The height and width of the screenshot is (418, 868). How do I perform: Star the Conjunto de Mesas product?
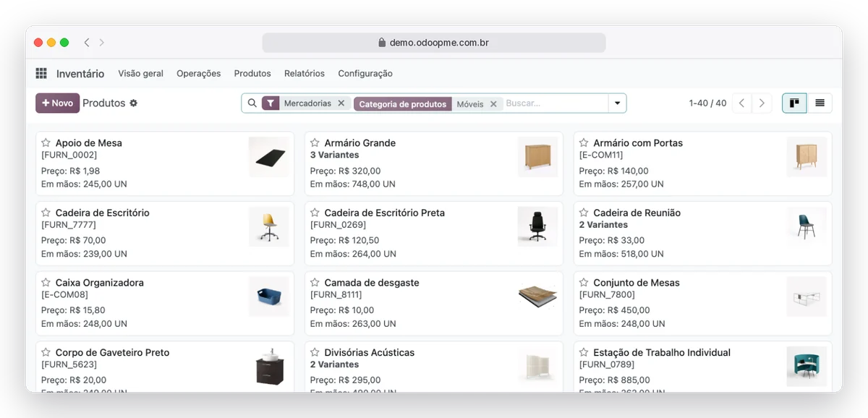(x=584, y=283)
